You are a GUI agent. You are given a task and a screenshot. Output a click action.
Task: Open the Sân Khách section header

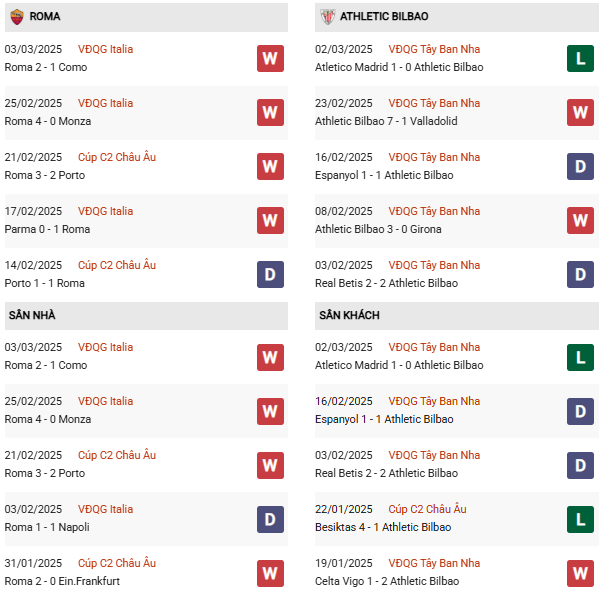[x=350, y=315]
